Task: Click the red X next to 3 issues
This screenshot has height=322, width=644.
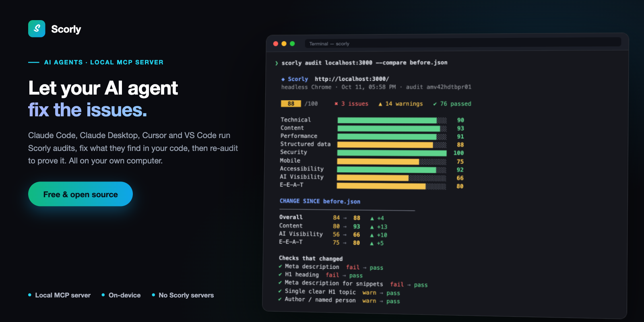Action: pyautogui.click(x=336, y=104)
